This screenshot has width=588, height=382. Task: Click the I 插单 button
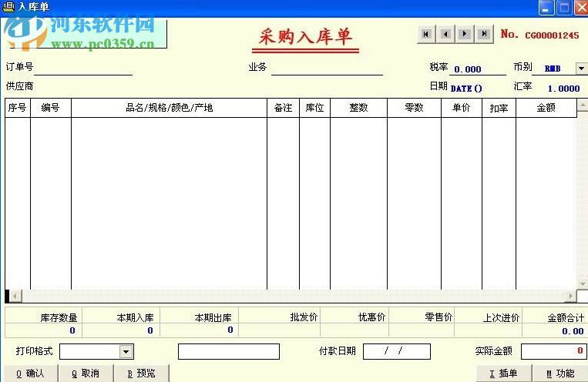504,373
